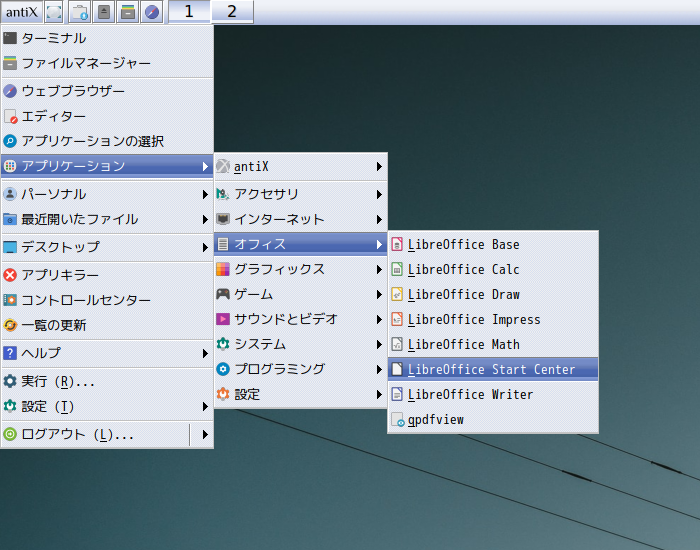Viewport: 700px width, 550px height.
Task: Launch LibreOffice Math
Action: coord(493,345)
